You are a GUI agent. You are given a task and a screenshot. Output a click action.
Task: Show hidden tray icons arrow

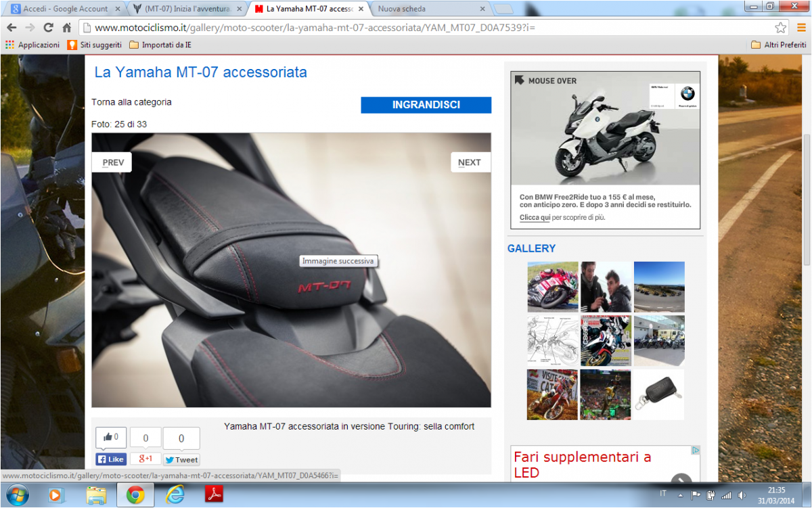point(682,495)
